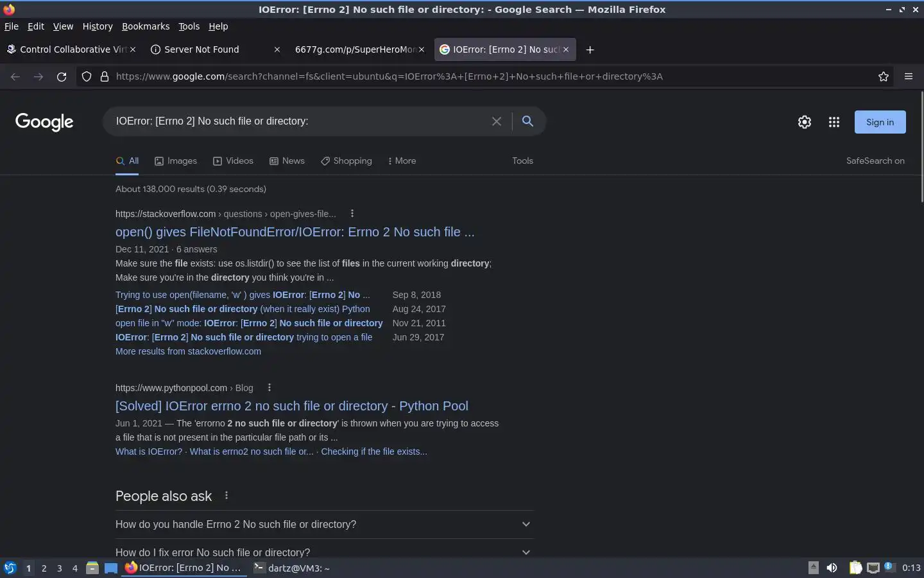Image resolution: width=924 pixels, height=578 pixels.
Task: Click the padlock site information icon
Action: [x=105, y=76]
